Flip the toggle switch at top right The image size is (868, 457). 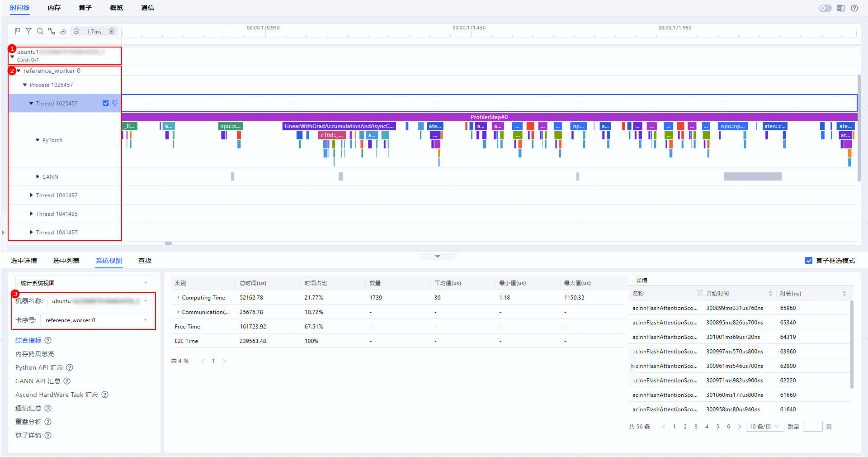826,8
